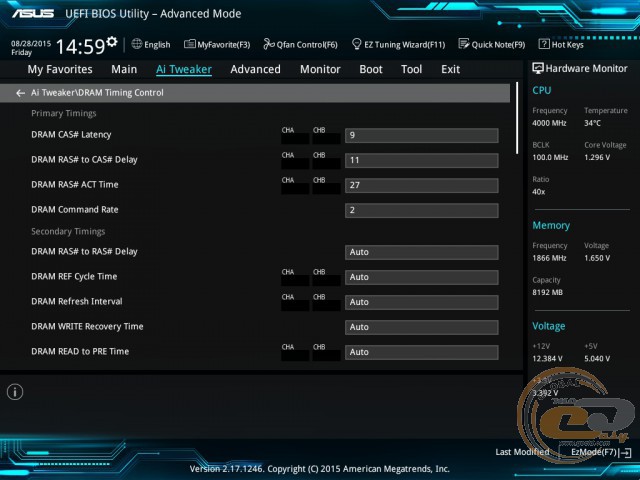
Task: Go to the Exit tab
Action: 451,69
